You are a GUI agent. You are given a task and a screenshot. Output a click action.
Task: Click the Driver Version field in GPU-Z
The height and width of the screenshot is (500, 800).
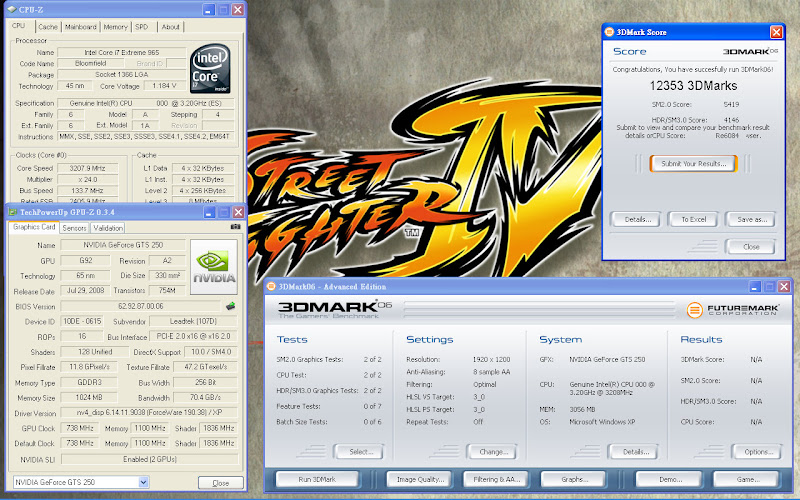click(x=149, y=412)
